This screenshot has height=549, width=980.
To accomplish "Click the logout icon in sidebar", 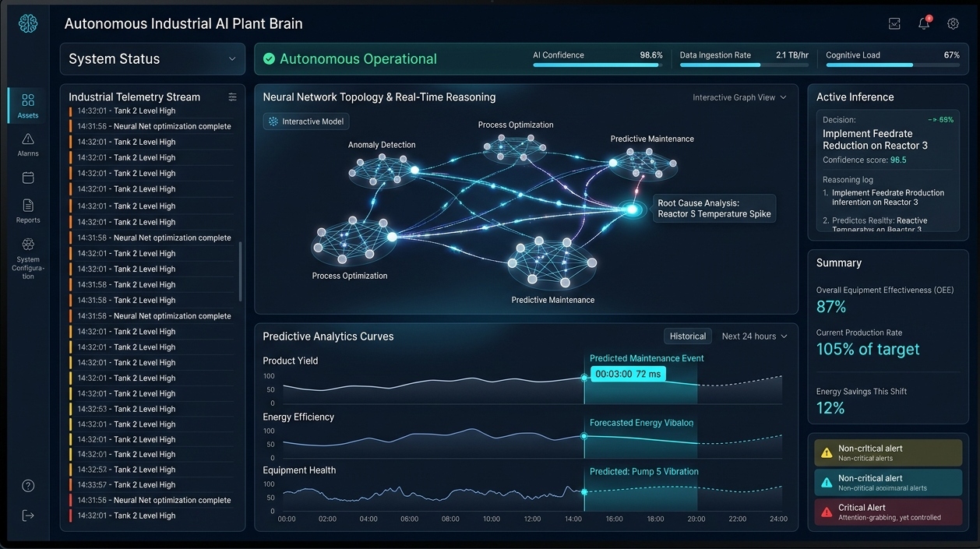I will [28, 516].
